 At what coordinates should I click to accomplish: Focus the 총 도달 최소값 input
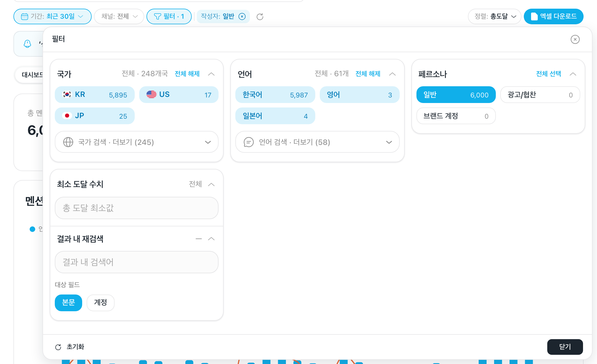[x=137, y=208]
